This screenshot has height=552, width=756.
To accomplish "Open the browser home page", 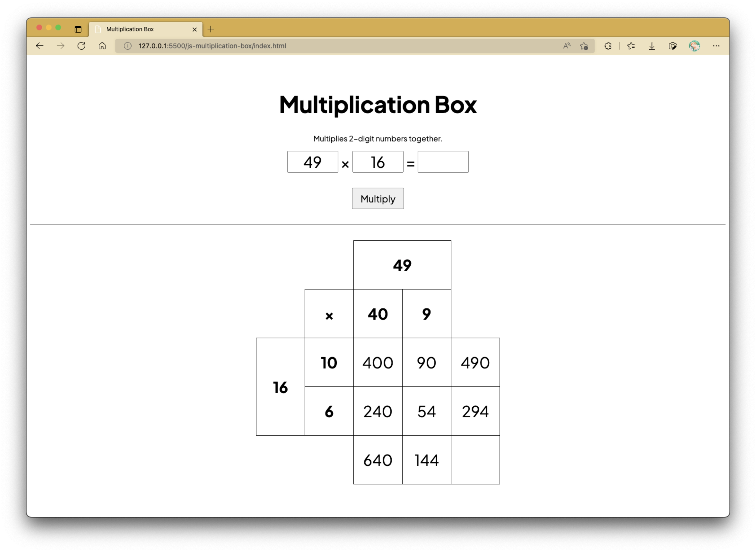I will click(x=102, y=46).
